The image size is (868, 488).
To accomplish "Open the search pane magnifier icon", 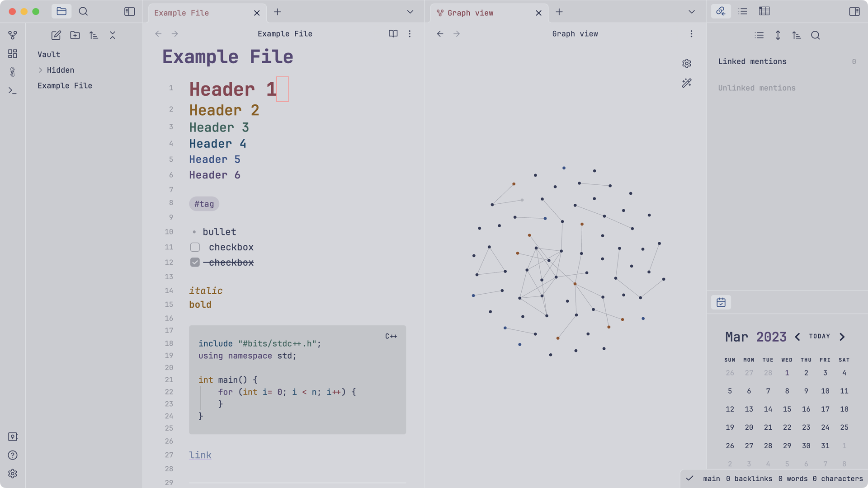I will coord(83,11).
